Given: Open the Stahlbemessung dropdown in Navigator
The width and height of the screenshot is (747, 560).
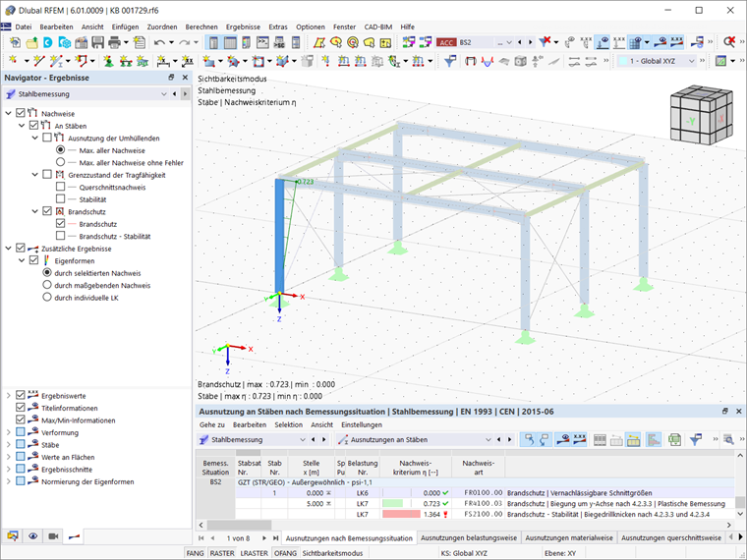Looking at the screenshot, I should click(x=164, y=93).
